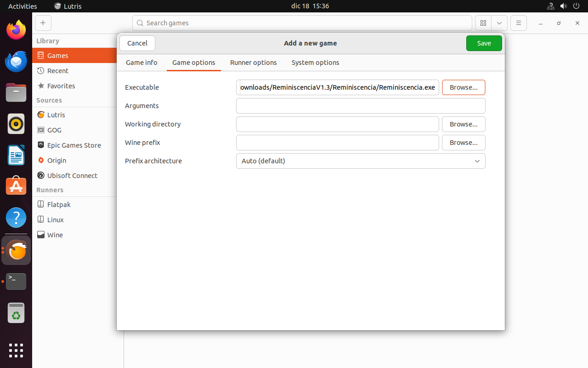Click the green Save button
This screenshot has height=368, width=588.
[484, 43]
